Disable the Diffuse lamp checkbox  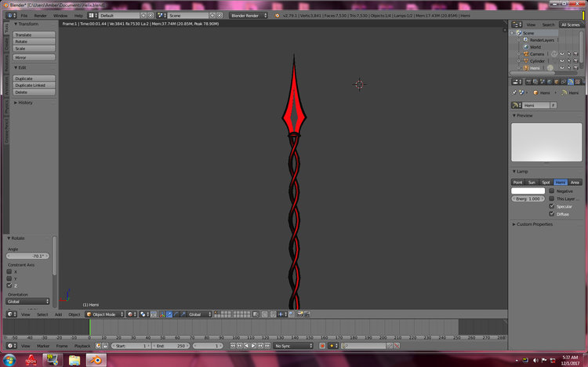pos(552,214)
